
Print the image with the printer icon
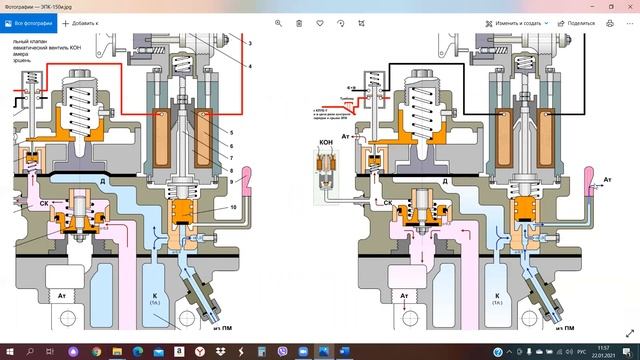coord(610,23)
